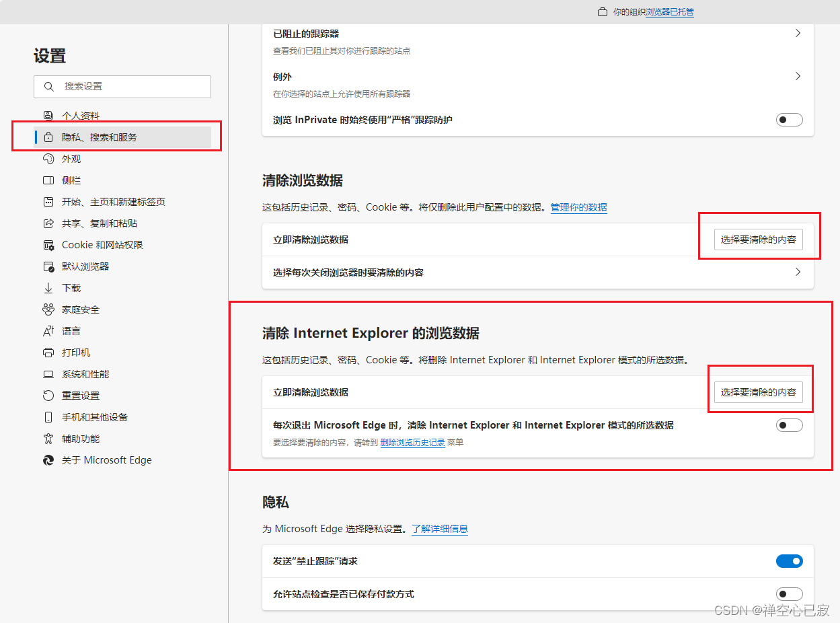Open the 管理你的数据 link
The height and width of the screenshot is (623, 840).
tap(579, 207)
